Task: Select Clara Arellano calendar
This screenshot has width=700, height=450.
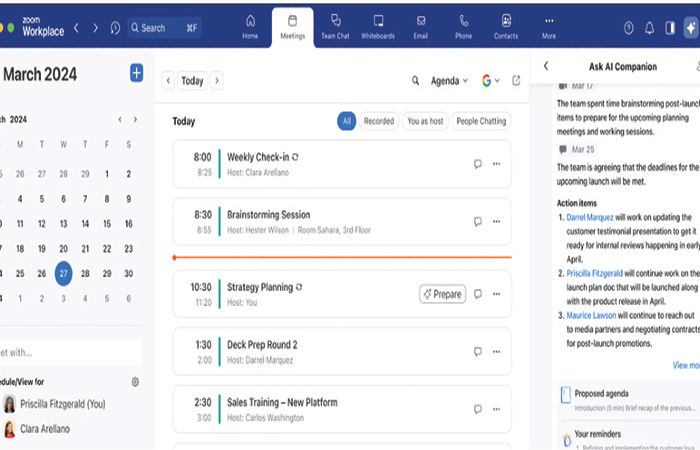Action: click(37, 429)
